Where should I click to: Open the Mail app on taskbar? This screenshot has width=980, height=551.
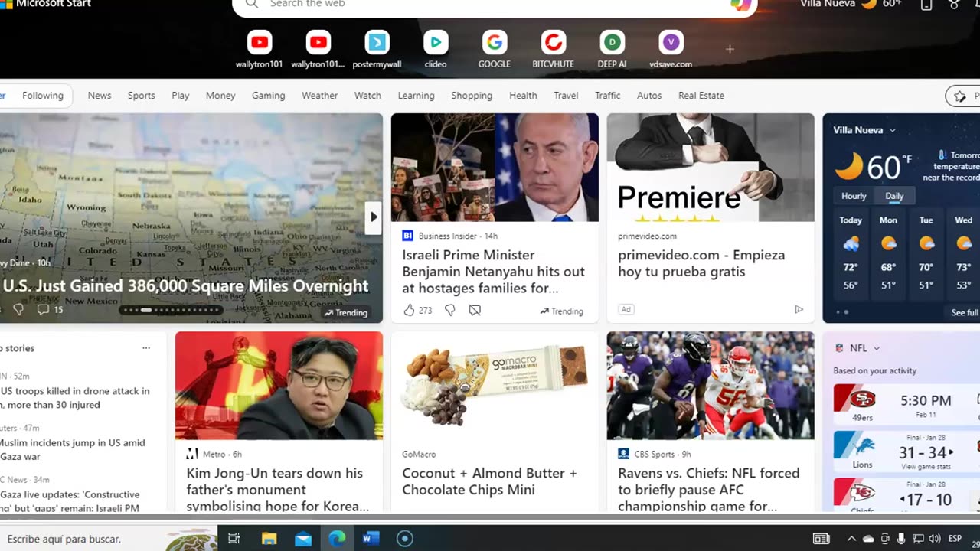pyautogui.click(x=303, y=539)
